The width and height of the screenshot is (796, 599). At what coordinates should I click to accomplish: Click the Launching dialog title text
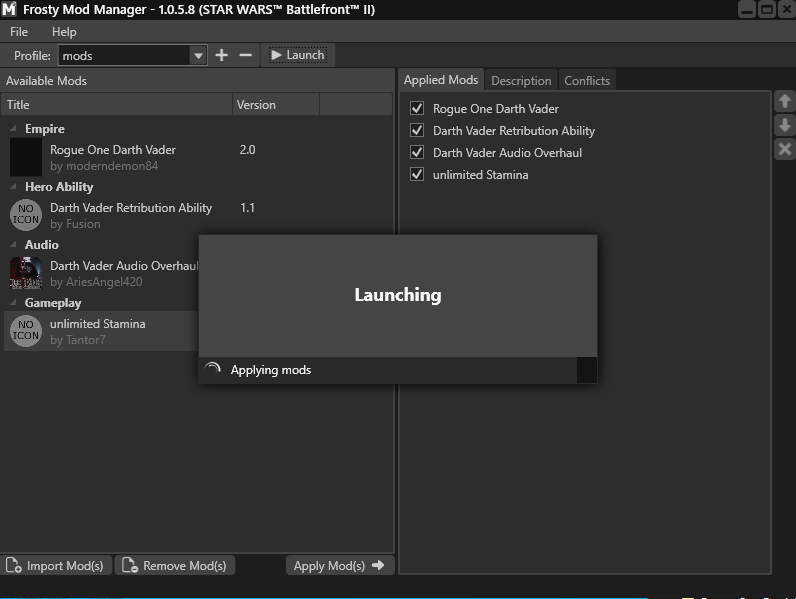[398, 295]
